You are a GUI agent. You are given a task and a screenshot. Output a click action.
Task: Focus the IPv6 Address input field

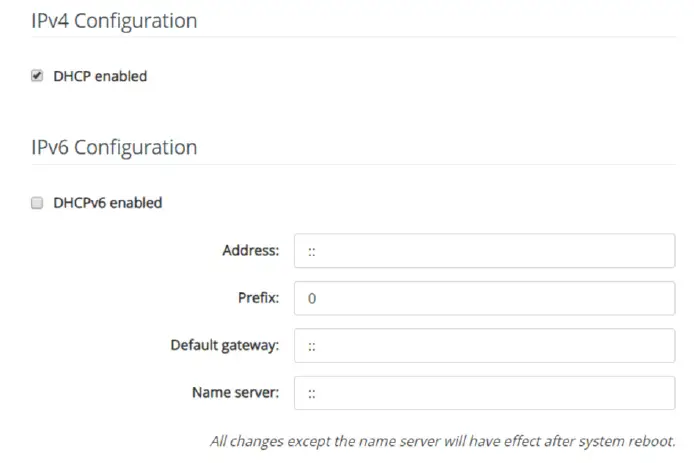point(484,250)
